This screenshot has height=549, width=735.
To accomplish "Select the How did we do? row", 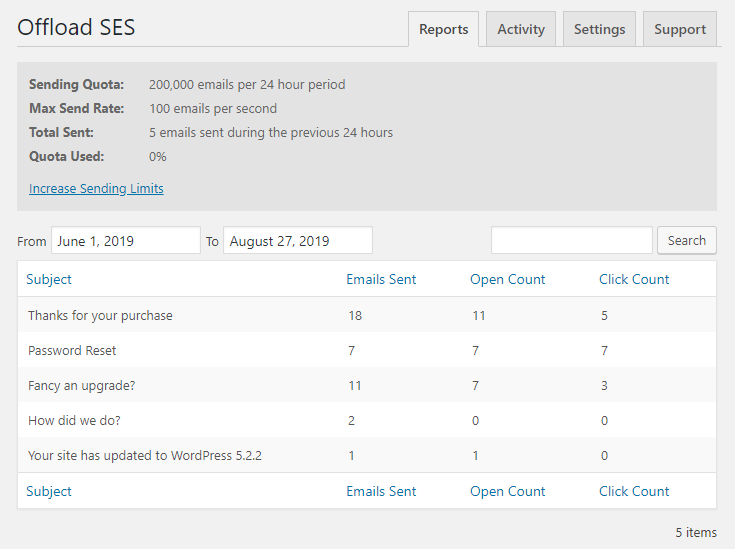I will [x=367, y=420].
